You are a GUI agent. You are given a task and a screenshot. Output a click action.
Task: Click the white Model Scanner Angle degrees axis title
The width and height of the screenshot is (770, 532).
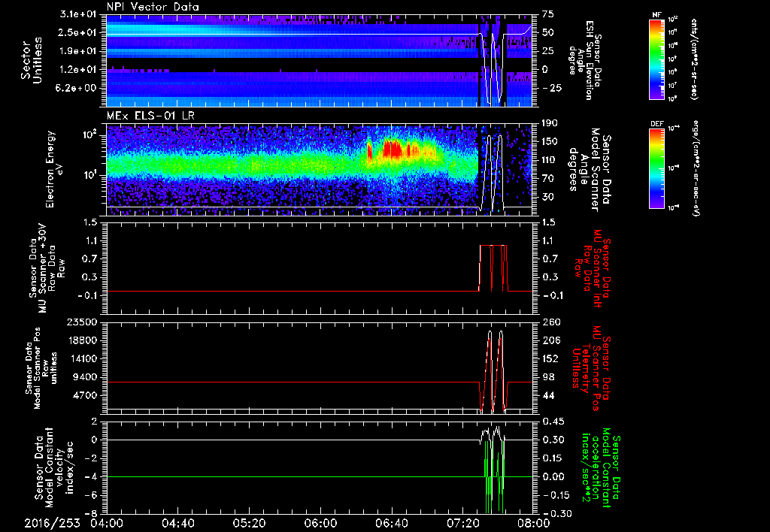click(x=590, y=170)
